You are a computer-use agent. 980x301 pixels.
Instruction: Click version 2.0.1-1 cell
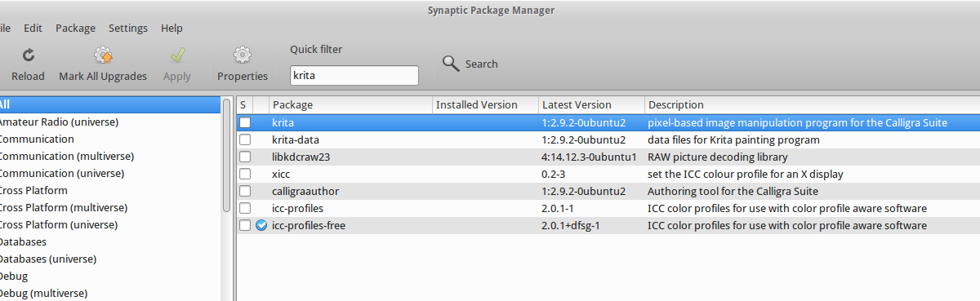pyautogui.click(x=558, y=208)
